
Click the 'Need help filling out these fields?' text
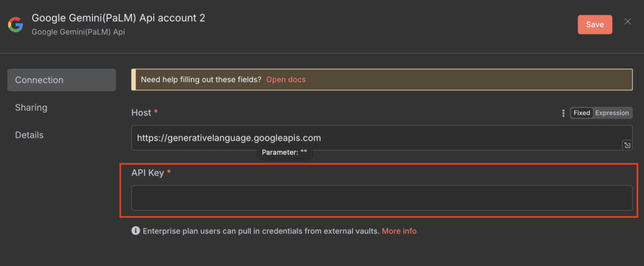(x=201, y=80)
